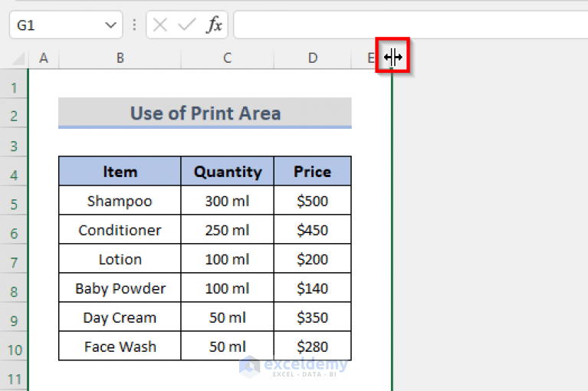The height and width of the screenshot is (391, 588).
Task: Click the 'Item' header cell
Action: [120, 171]
